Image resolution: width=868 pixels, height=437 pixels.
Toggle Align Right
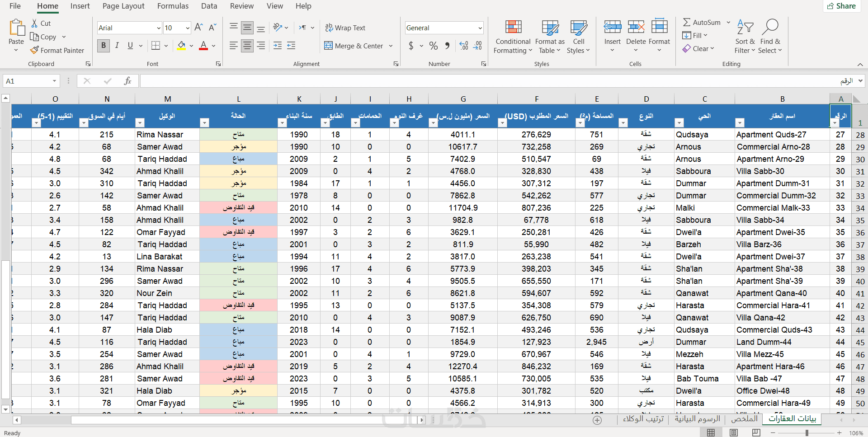(x=261, y=46)
